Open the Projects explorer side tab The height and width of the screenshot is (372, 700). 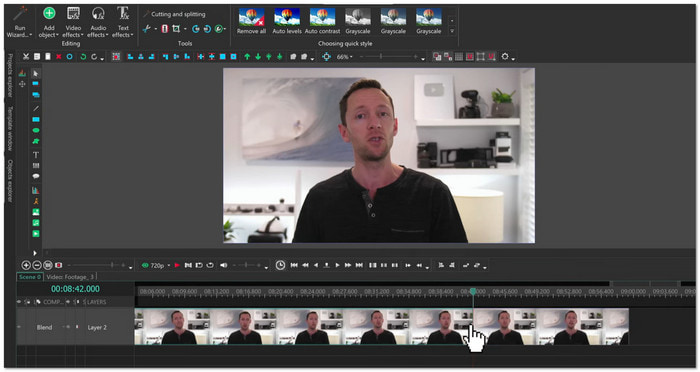click(10, 75)
